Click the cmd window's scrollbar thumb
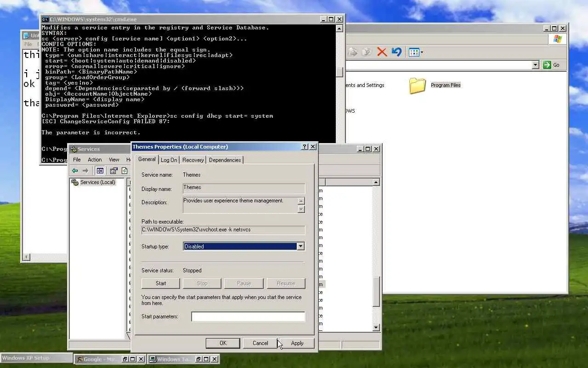Screen dimensions: 588x368 [x=339, y=72]
